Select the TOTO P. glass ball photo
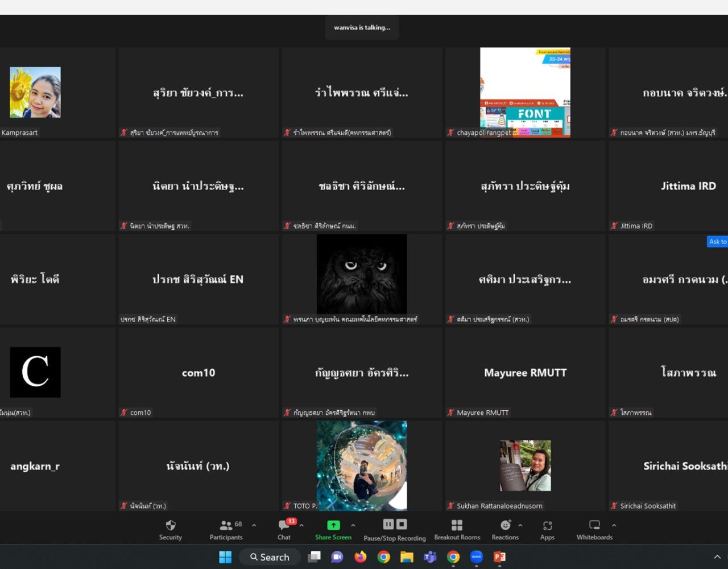Viewport: 728px width, 569px height. [362, 465]
